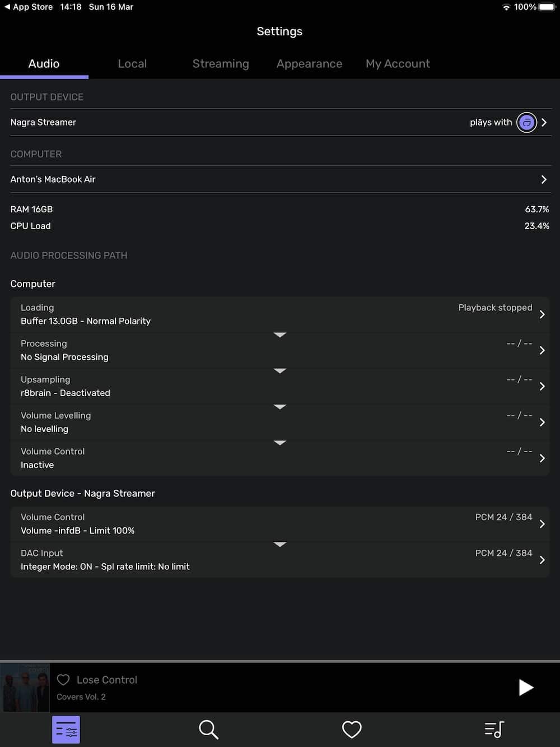Open the Covers Vol. 2 album artwork
The width and height of the screenshot is (560, 747).
[x=25, y=688]
